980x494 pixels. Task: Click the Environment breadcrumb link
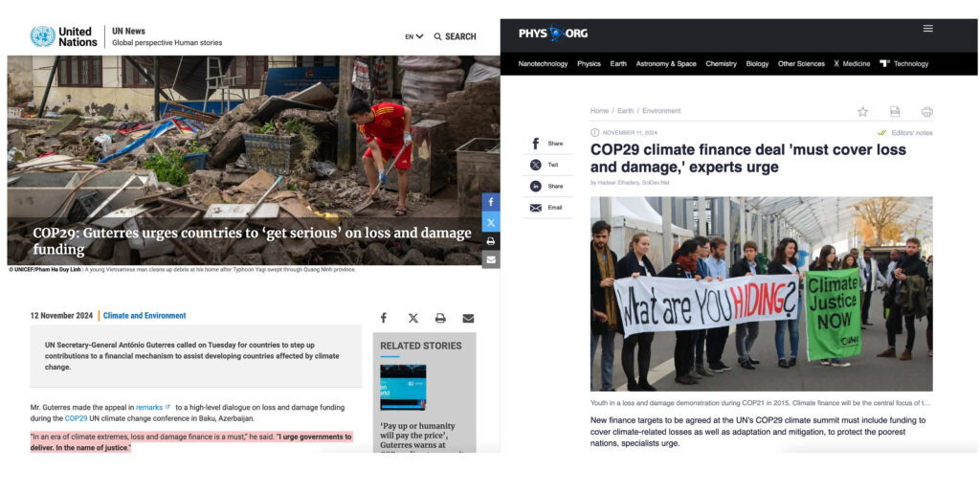[x=661, y=111]
